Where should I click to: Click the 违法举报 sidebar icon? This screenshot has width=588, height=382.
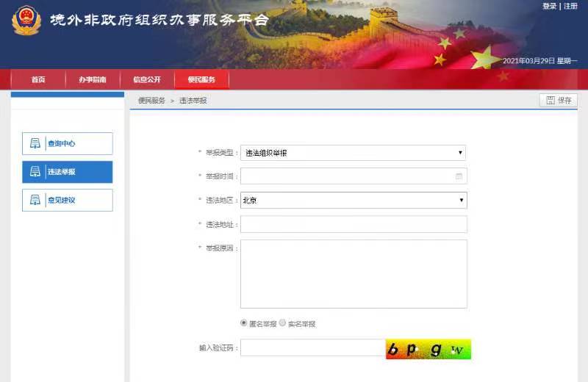[x=35, y=172]
